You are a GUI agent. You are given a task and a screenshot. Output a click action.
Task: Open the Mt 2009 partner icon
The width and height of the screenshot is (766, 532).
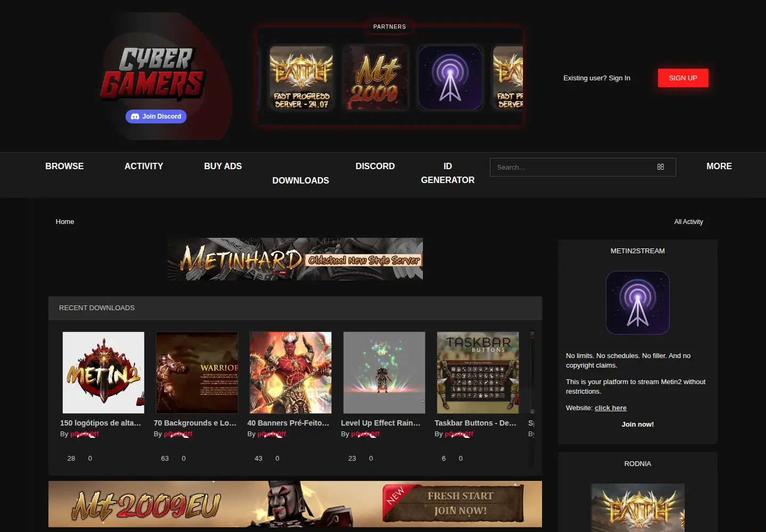[376, 78]
